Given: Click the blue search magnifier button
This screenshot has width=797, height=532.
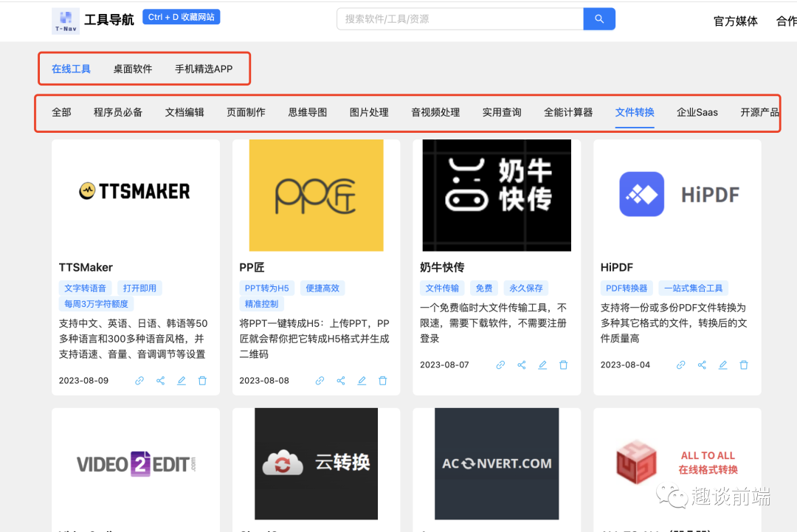Looking at the screenshot, I should click(x=599, y=18).
